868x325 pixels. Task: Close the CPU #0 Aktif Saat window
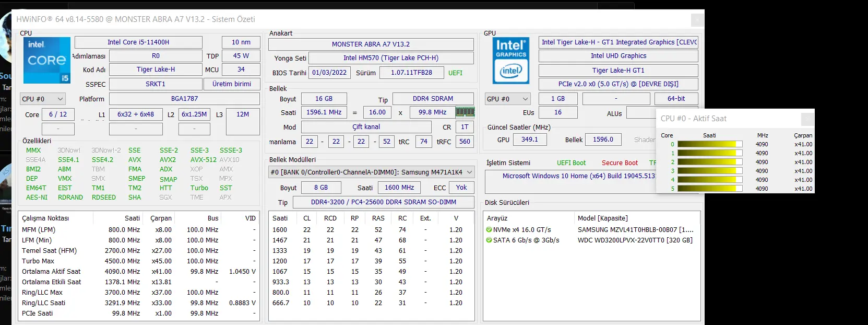click(x=807, y=119)
